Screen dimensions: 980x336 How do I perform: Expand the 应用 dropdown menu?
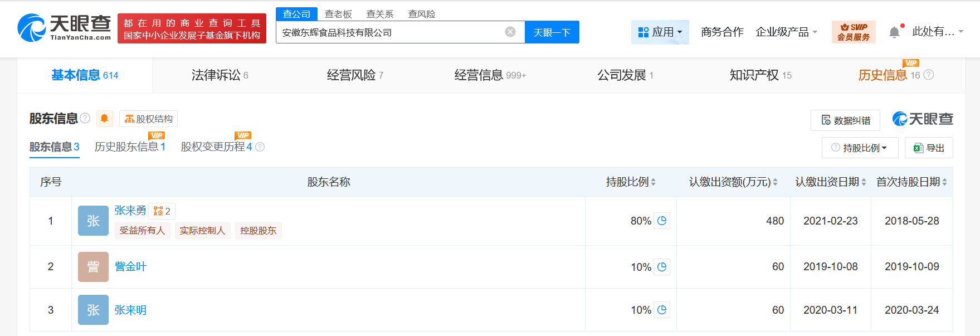660,32
